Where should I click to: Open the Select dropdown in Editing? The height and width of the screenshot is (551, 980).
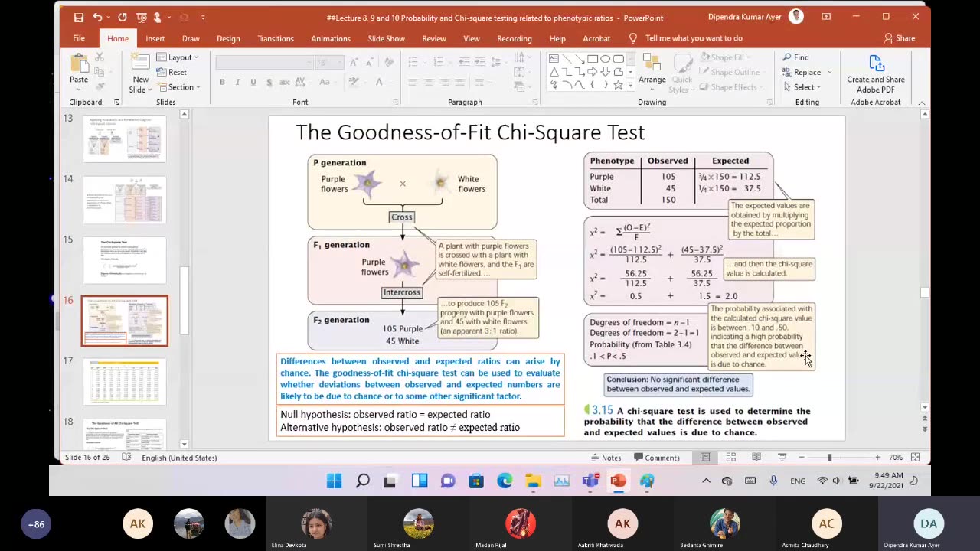pyautogui.click(x=801, y=87)
